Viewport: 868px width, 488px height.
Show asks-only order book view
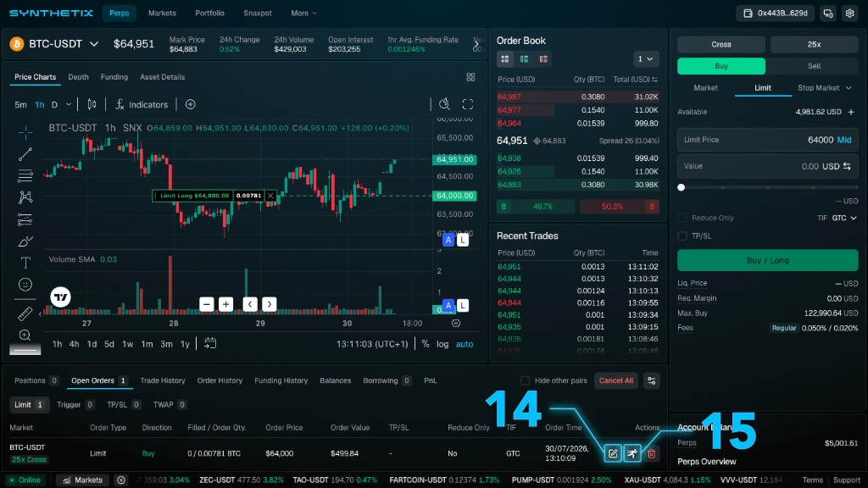[x=543, y=58]
